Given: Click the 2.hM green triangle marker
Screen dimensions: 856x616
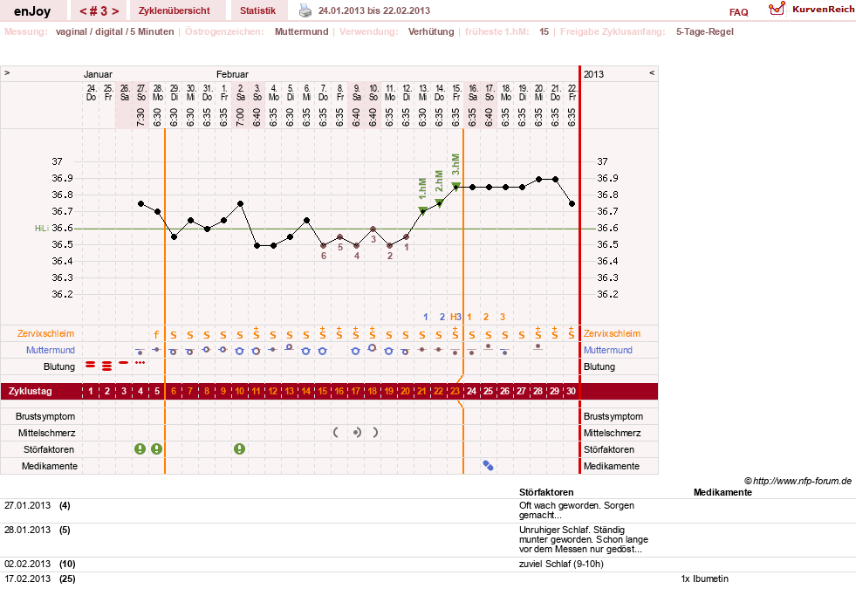Looking at the screenshot, I should [x=440, y=202].
